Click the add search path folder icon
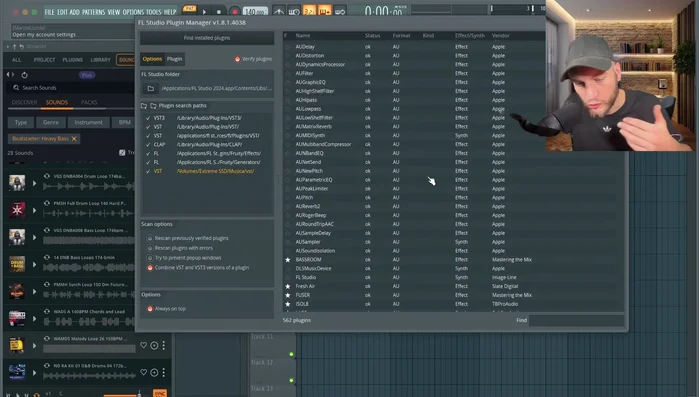The width and height of the screenshot is (699, 397). coord(144,106)
